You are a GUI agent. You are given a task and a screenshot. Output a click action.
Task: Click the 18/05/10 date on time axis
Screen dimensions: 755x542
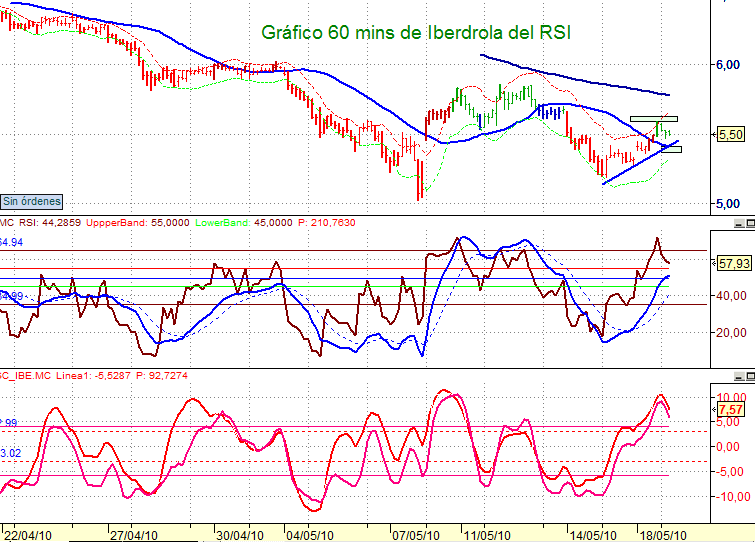(663, 535)
